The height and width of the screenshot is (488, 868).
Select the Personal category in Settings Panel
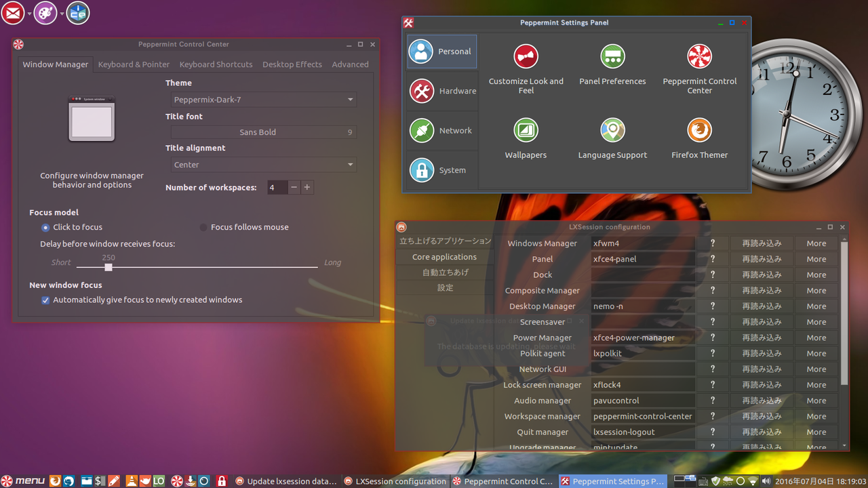[442, 52]
